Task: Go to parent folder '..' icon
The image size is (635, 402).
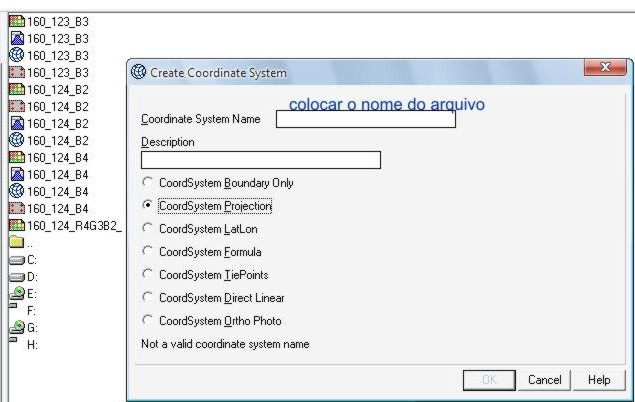Action: [x=16, y=242]
